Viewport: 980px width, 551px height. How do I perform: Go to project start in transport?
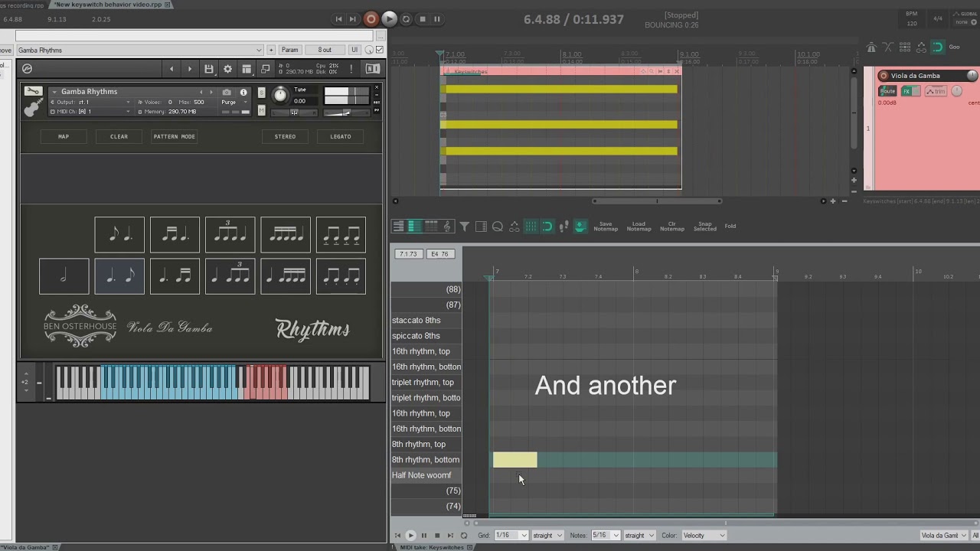339,19
